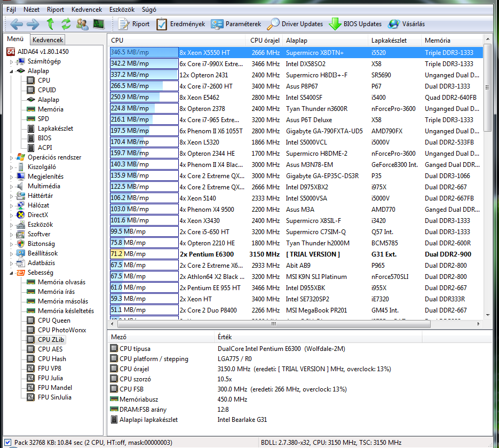Select the 2x Pentium E6300 result row
Image resolution: width=499 pixels, height=448 pixels.
(296, 254)
